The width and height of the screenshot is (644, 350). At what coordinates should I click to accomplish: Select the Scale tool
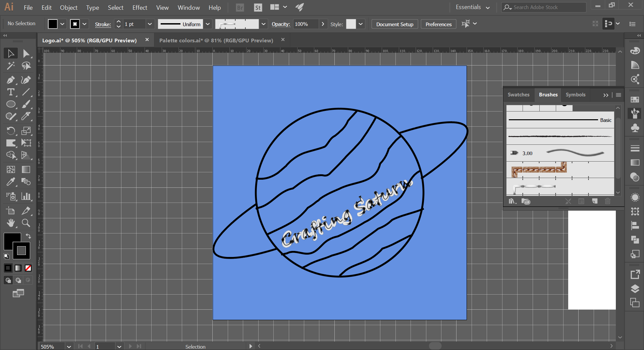coord(26,130)
